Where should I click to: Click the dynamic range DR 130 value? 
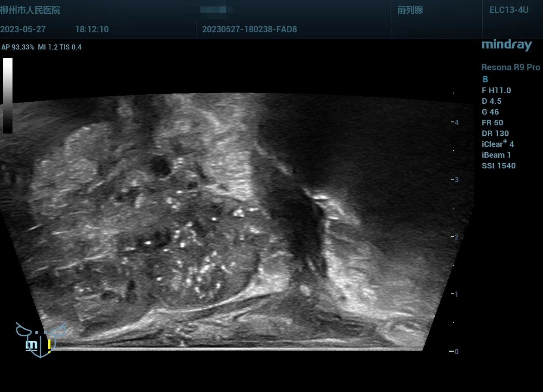(x=495, y=134)
